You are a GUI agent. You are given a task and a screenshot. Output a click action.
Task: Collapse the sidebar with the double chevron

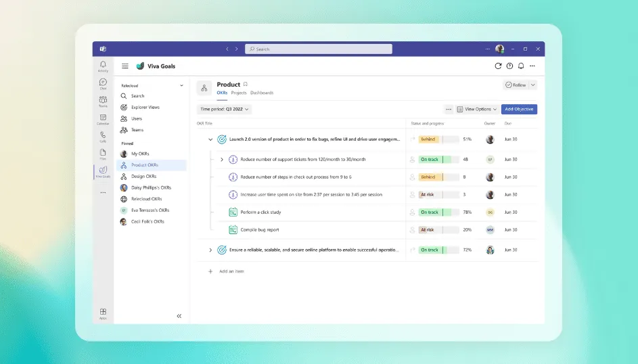click(x=179, y=316)
